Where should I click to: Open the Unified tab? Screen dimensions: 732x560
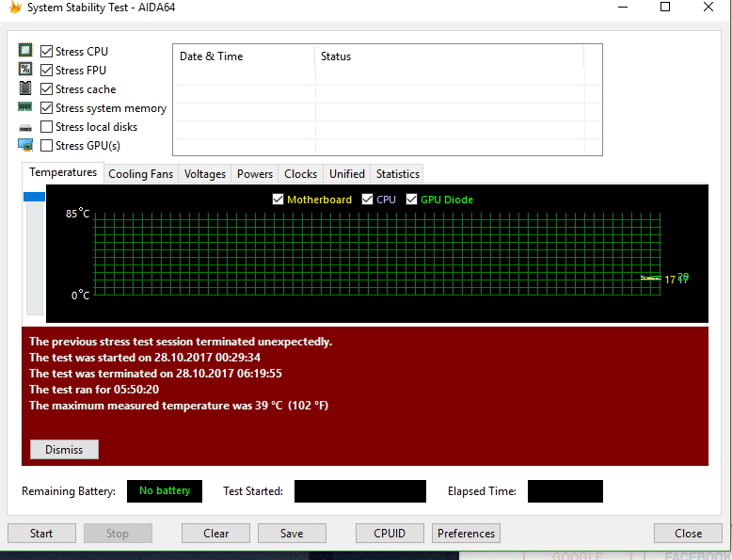[347, 174]
